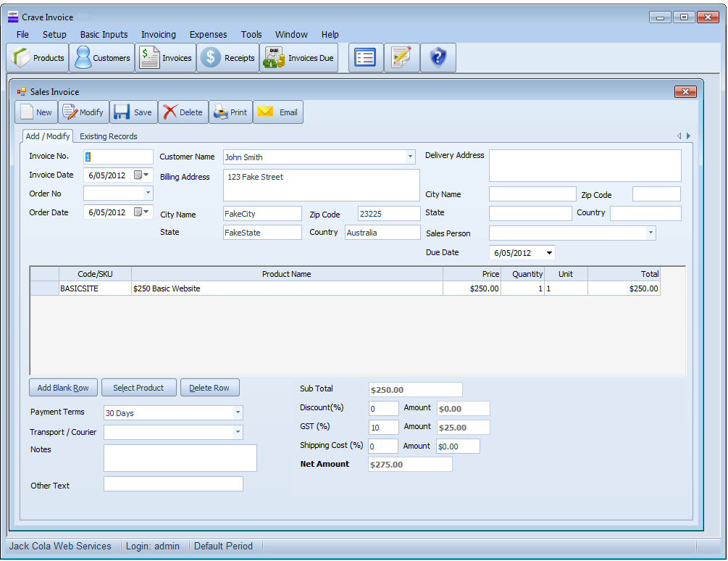Click the Add Blank Row button
Screen dimensions: 728x561
click(x=63, y=388)
